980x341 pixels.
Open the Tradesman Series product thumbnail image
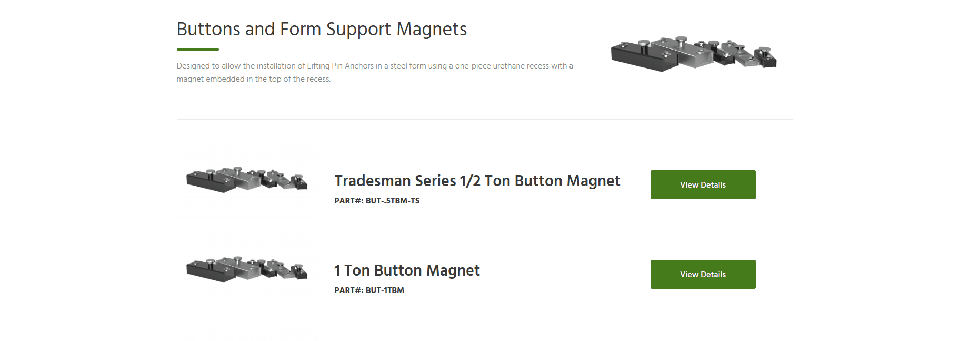[x=247, y=180]
